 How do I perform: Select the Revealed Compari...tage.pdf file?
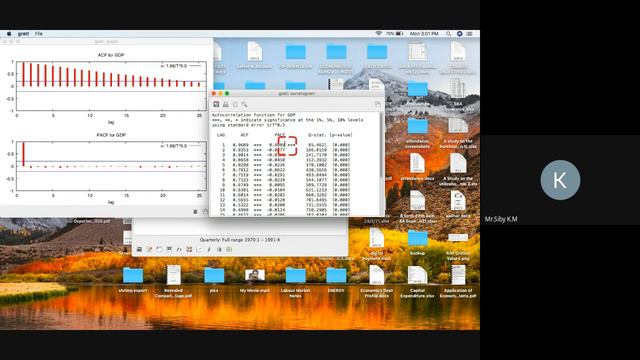(173, 275)
